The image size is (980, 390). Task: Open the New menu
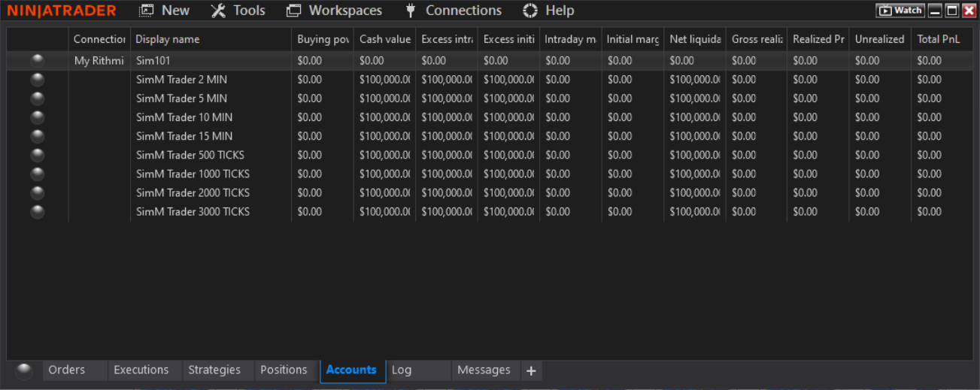[165, 11]
